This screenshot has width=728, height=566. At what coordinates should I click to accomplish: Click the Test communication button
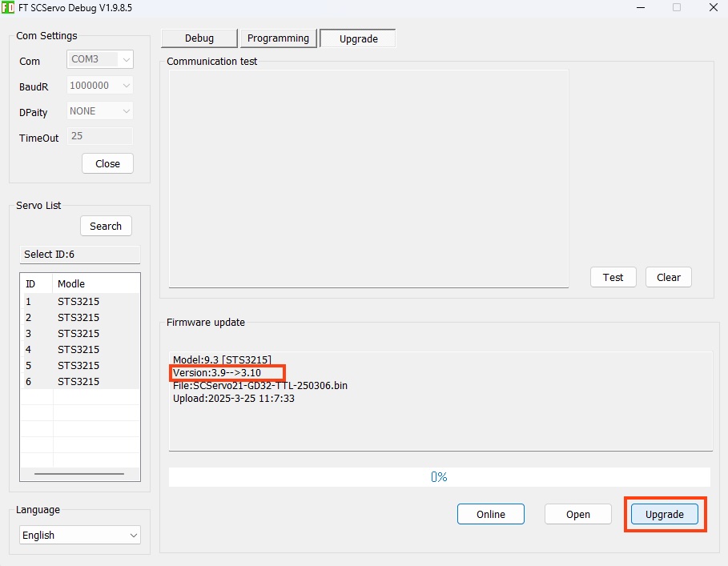pyautogui.click(x=613, y=277)
